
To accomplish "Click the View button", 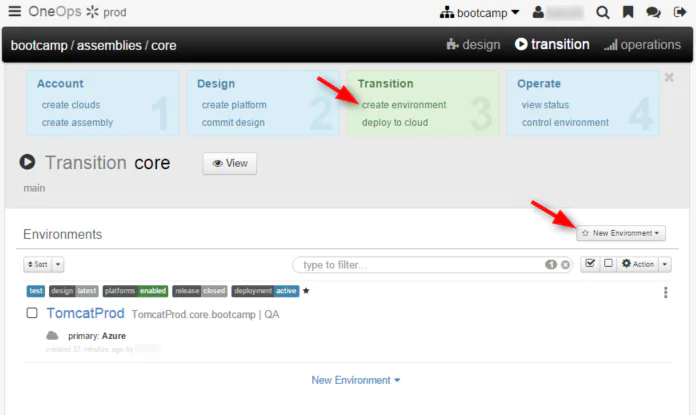I will (x=230, y=163).
